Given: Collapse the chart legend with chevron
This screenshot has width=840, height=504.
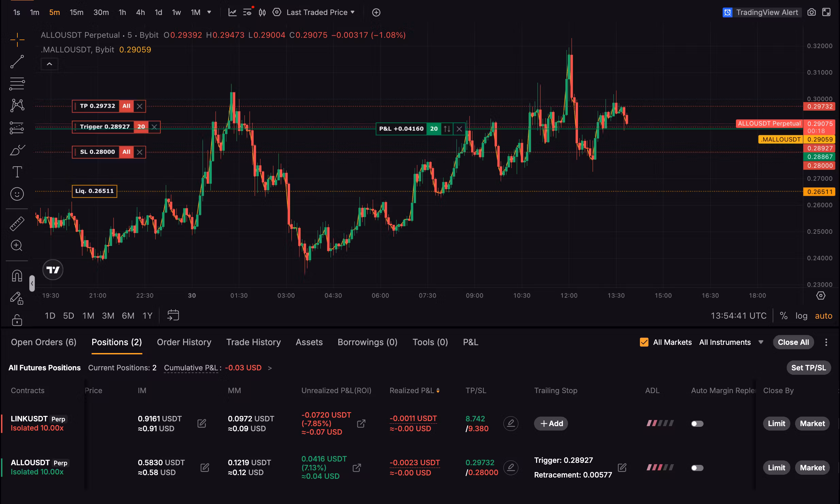Looking at the screenshot, I should [x=49, y=64].
